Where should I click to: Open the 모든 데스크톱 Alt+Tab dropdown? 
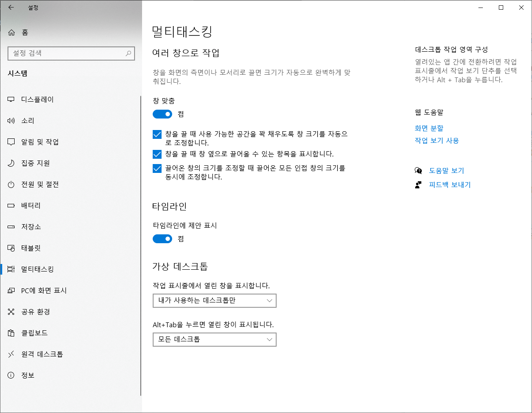tap(215, 340)
